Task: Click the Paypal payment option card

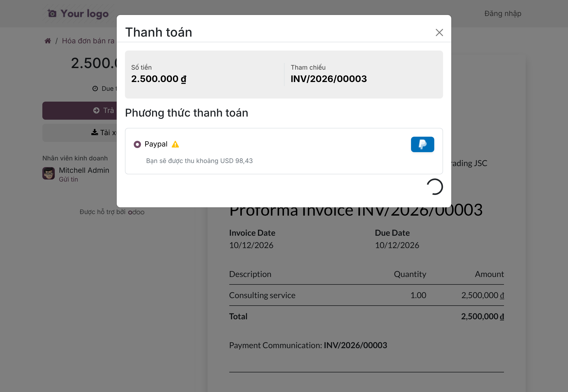Action: click(284, 151)
